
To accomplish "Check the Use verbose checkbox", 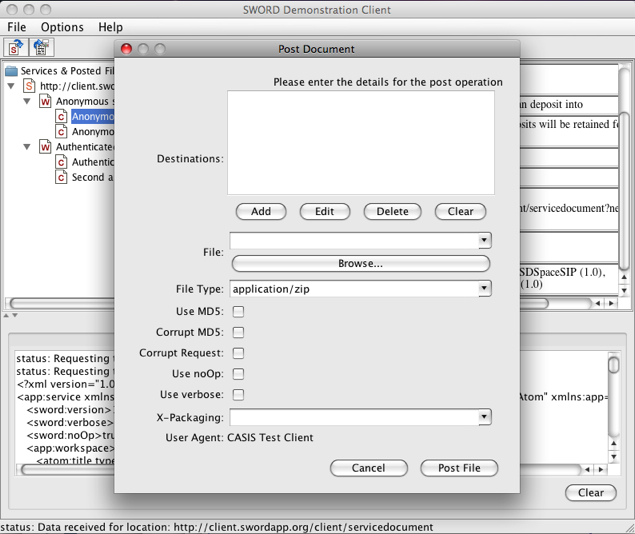I will 238,395.
